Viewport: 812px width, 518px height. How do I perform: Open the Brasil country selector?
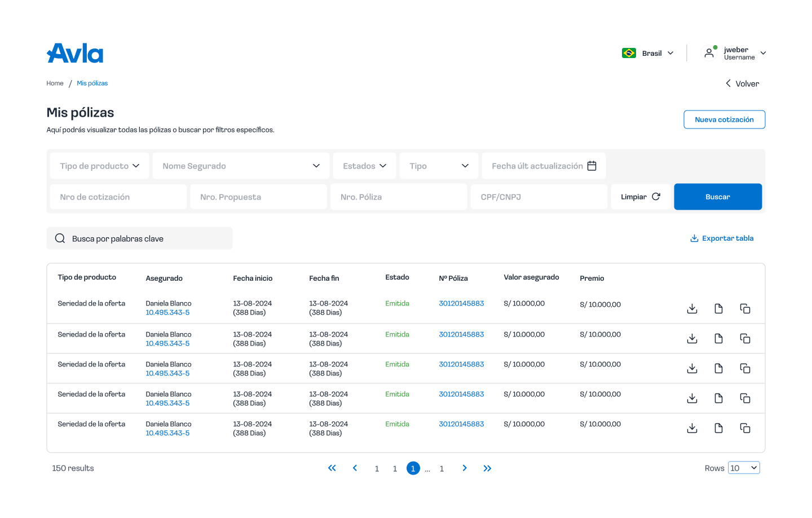(x=648, y=53)
